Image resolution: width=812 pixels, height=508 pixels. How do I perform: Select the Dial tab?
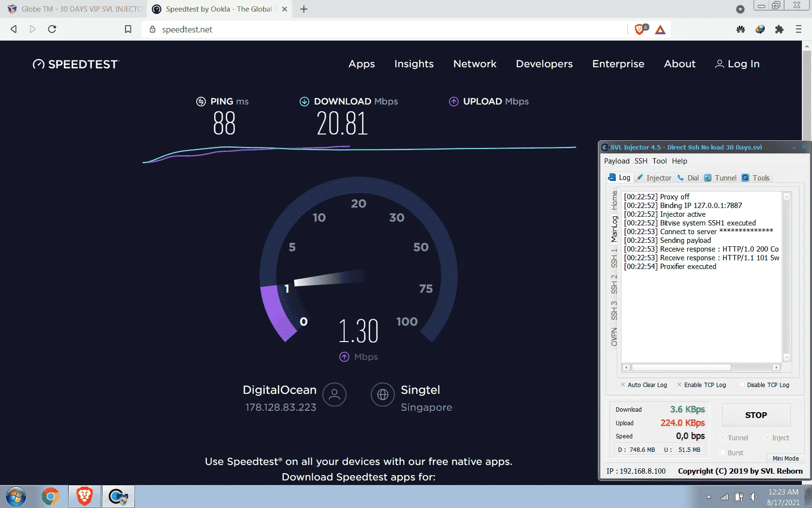click(x=688, y=178)
